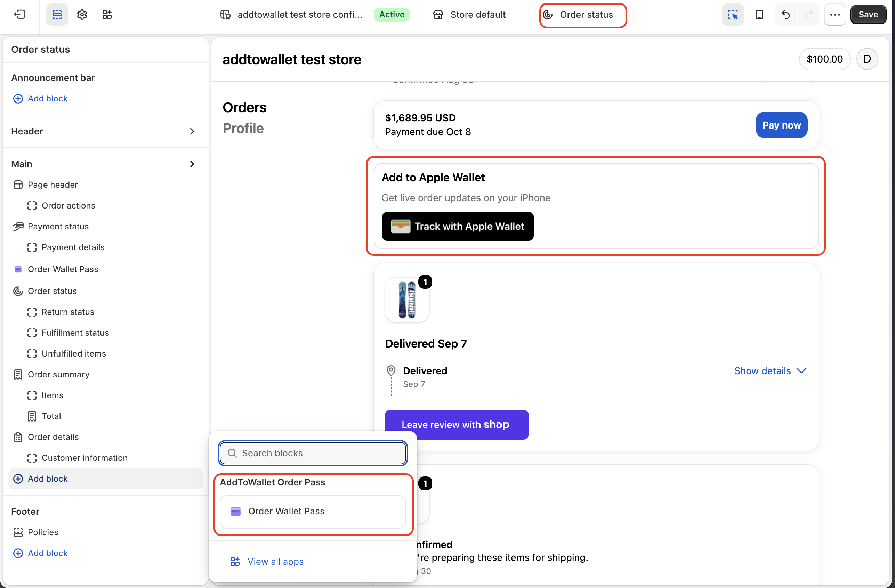Select the Customer information block

[84, 458]
